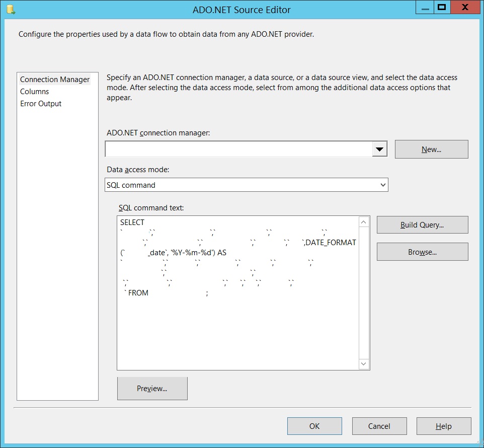
Task: Click the FROM keyword in SQL text
Action: coord(138,292)
